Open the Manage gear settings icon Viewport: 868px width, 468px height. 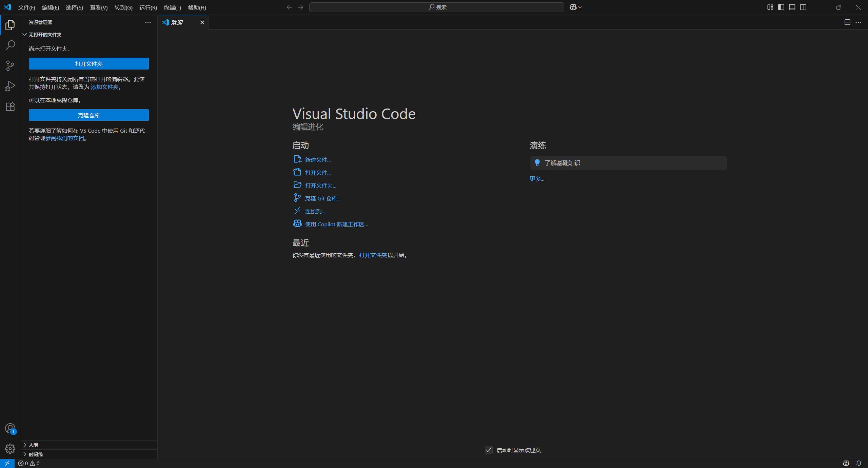click(10, 449)
